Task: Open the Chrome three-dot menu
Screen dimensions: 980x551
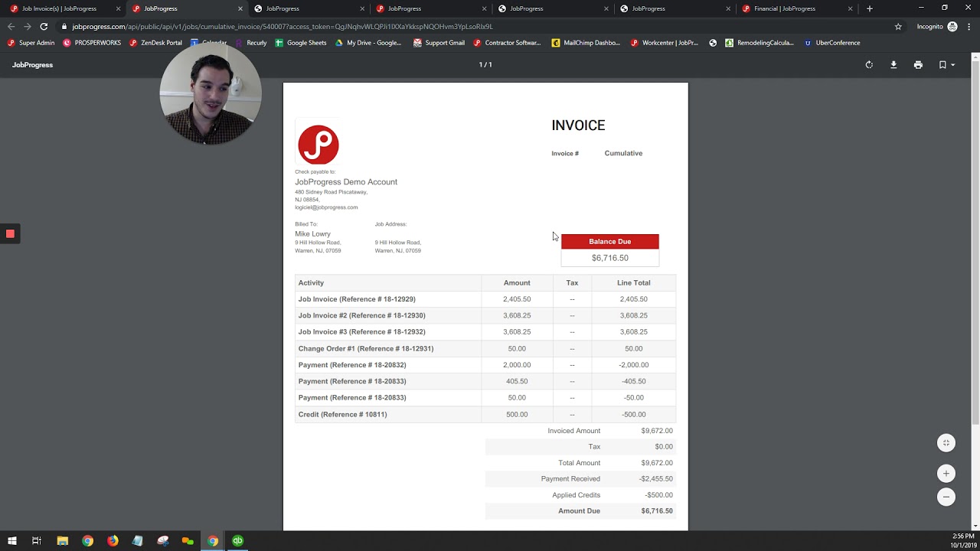Action: click(x=969, y=26)
